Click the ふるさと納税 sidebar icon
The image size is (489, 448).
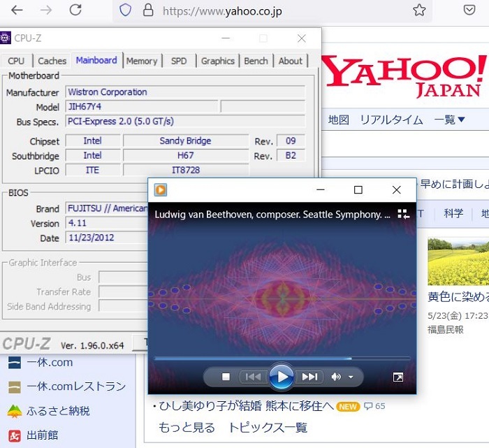(15, 411)
